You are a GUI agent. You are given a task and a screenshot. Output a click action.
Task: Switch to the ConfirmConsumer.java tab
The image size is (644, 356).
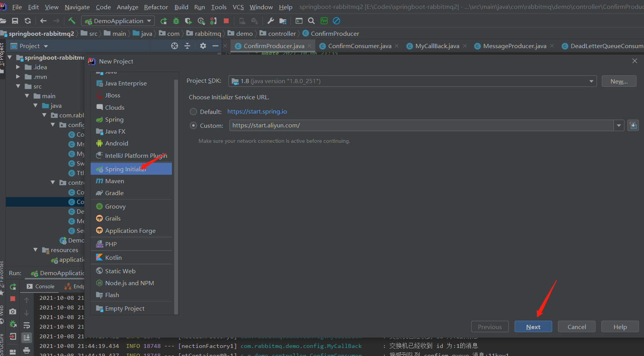(x=360, y=46)
